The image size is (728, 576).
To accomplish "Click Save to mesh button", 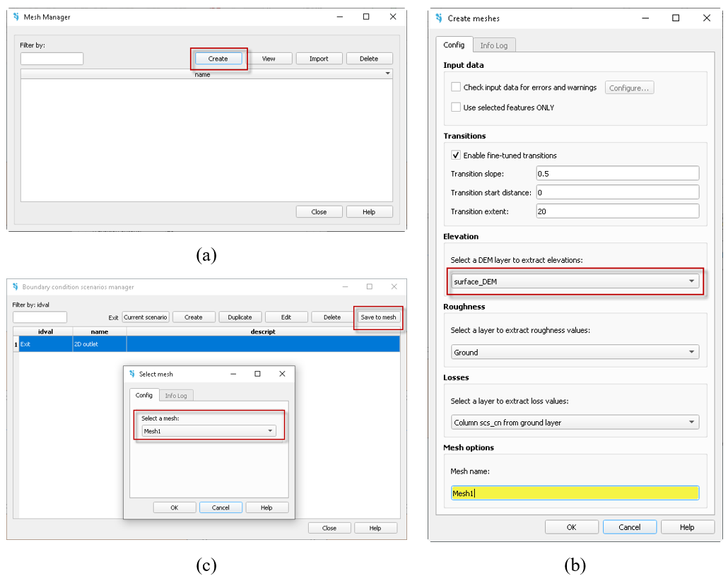I will [x=378, y=317].
